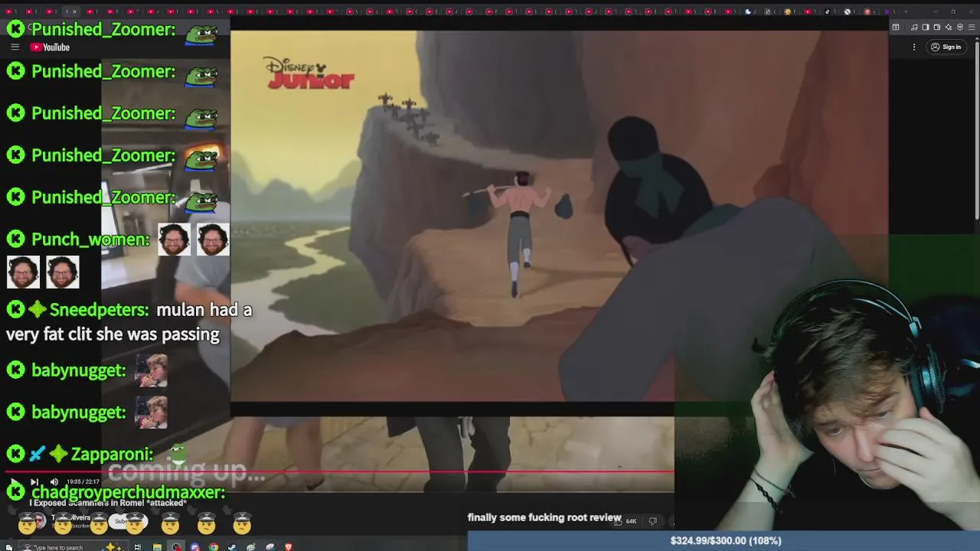This screenshot has width=980, height=551.
Task: Open the YouTube guide hamburger menu
Action: tap(15, 47)
